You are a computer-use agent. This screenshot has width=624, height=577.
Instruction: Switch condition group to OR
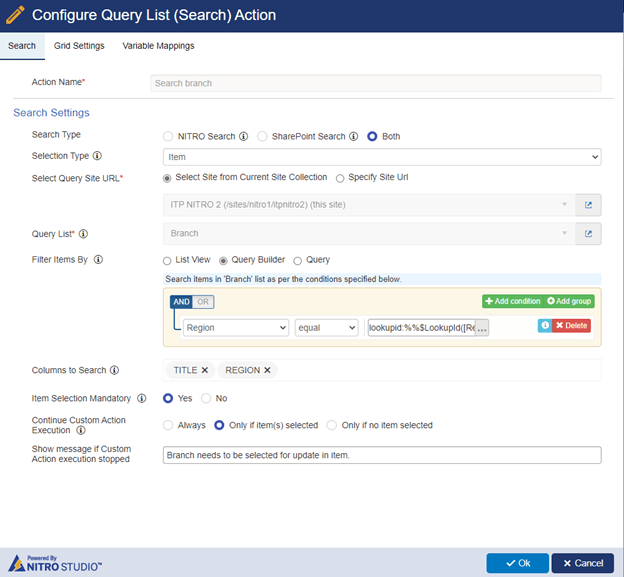[x=203, y=302]
